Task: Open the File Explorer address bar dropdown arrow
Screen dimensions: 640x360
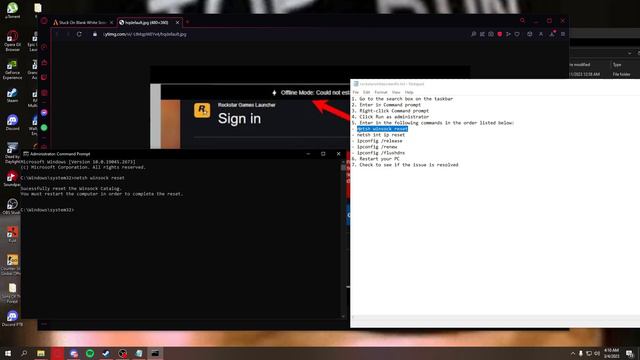Action: click(629, 53)
